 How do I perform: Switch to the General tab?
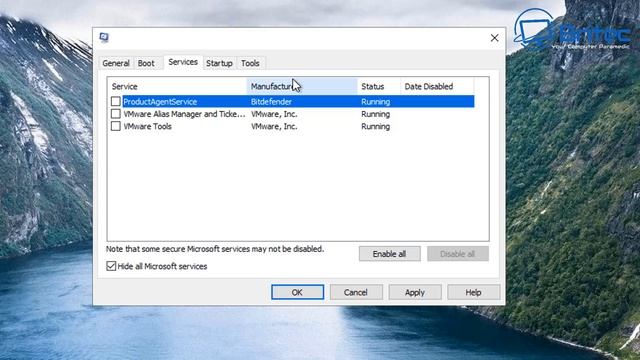116,63
